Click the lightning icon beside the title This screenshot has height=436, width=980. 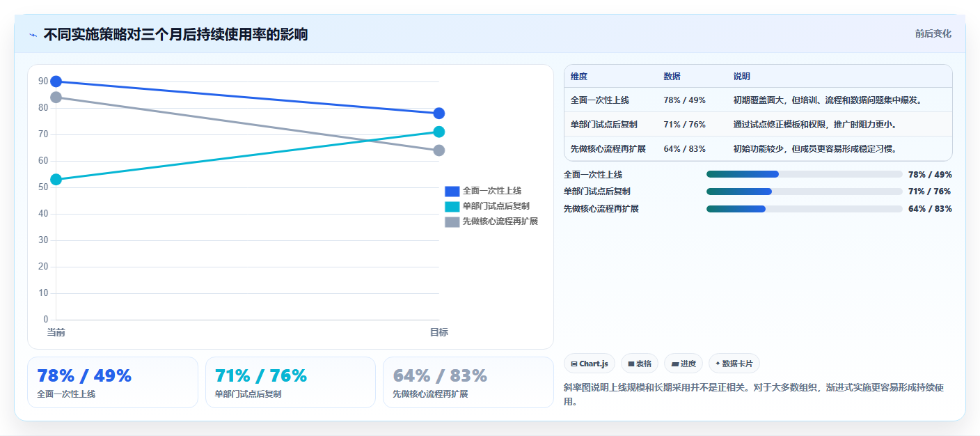point(33,35)
